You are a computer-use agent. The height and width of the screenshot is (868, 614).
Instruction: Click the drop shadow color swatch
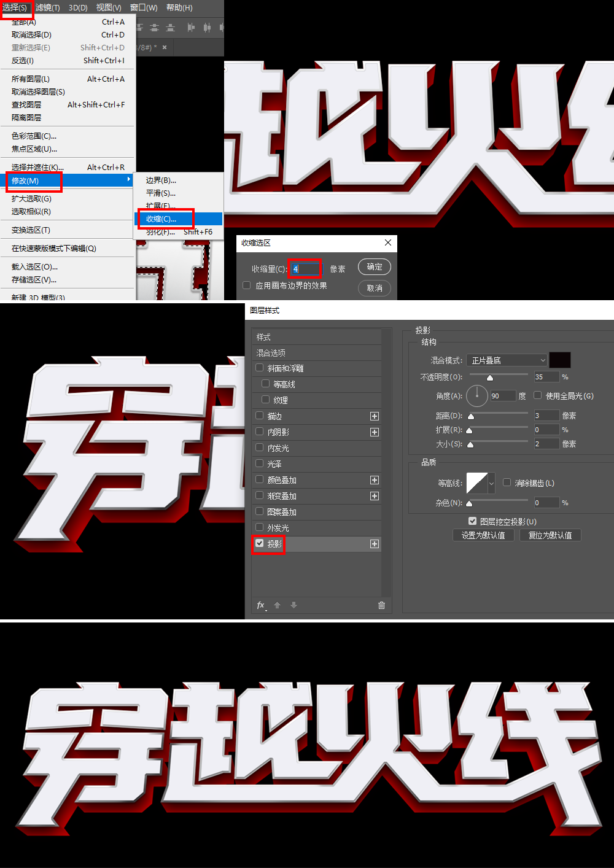tap(560, 360)
